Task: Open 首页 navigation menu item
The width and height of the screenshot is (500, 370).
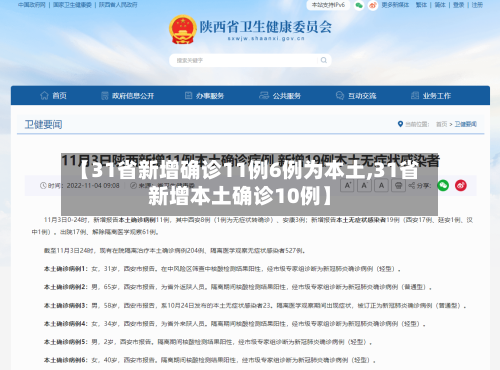Action: (59, 96)
